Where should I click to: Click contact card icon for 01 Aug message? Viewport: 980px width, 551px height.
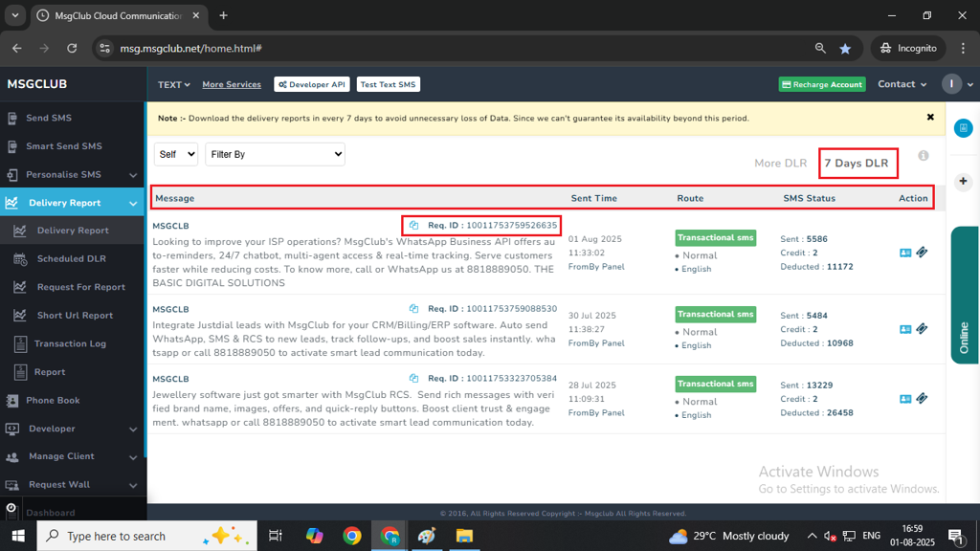pos(905,253)
